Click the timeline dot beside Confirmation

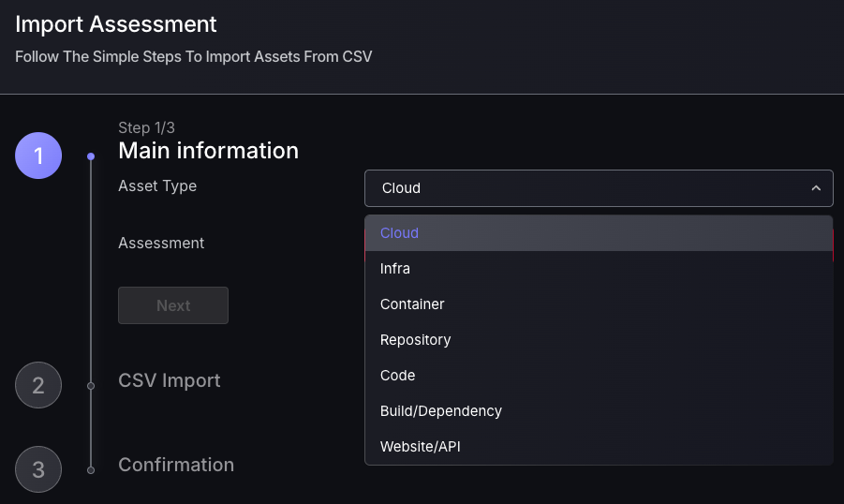[91, 469]
